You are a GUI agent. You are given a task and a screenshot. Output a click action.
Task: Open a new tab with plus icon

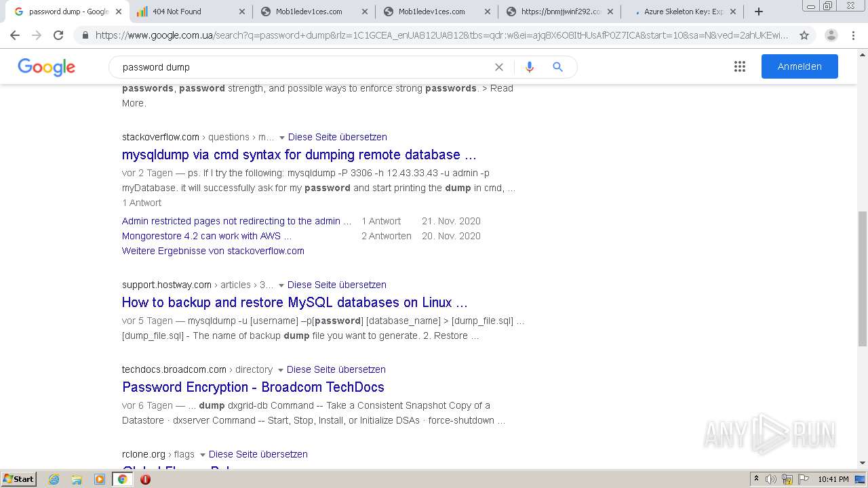pos(759,12)
